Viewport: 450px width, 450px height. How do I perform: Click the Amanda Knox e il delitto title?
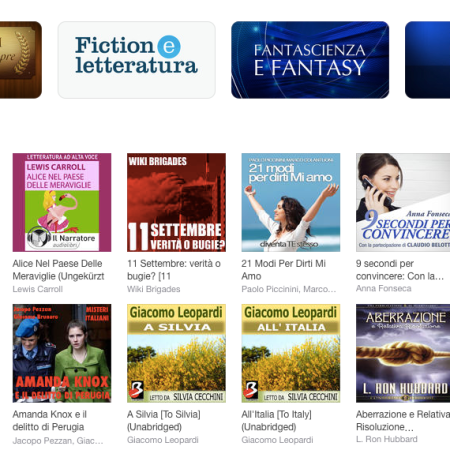(x=50, y=421)
